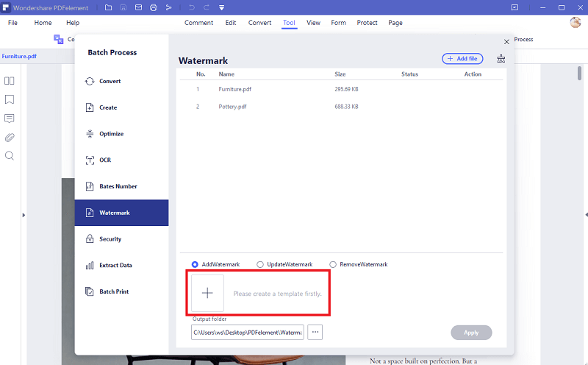Select Optimize in Batch Process list

click(x=121, y=134)
